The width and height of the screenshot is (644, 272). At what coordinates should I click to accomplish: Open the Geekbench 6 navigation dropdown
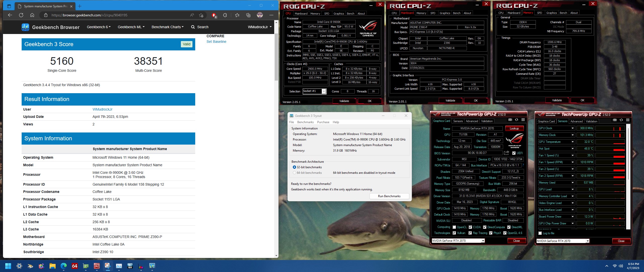pos(99,27)
